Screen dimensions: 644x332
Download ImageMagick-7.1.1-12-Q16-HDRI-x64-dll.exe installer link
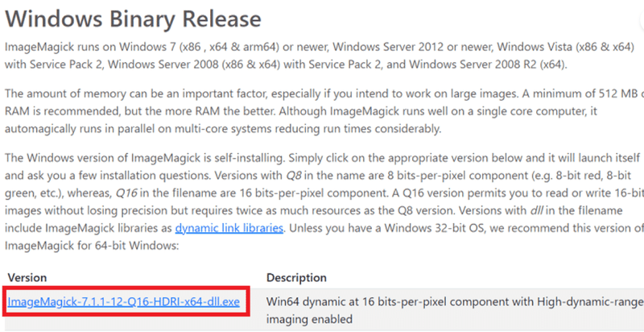coord(123,302)
